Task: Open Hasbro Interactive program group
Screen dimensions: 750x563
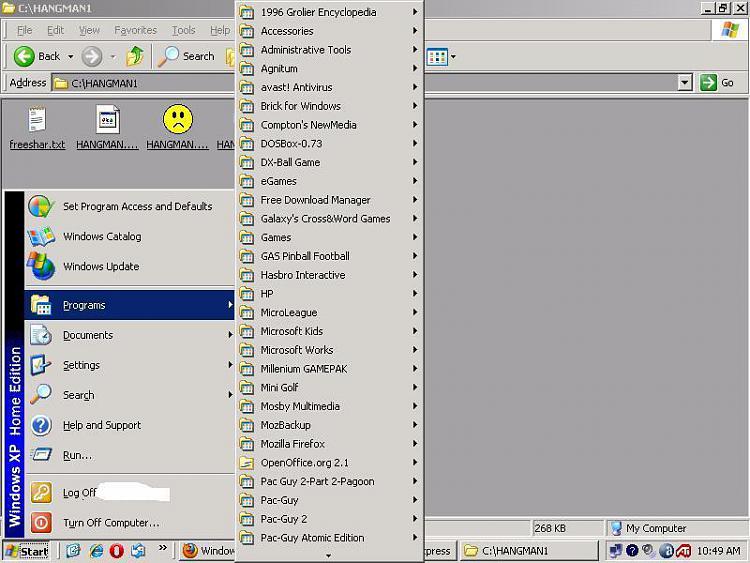Action: click(x=330, y=275)
